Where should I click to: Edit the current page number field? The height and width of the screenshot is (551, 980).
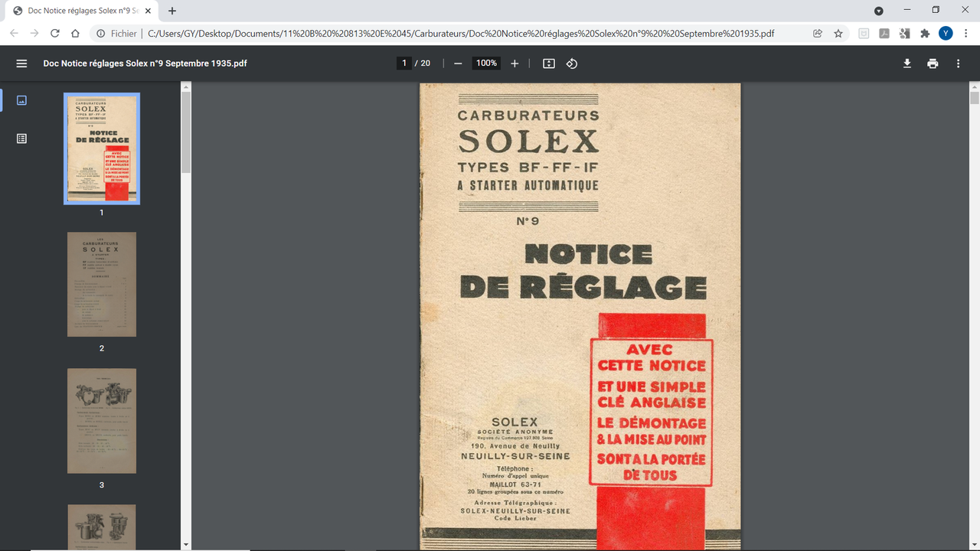coord(404,64)
